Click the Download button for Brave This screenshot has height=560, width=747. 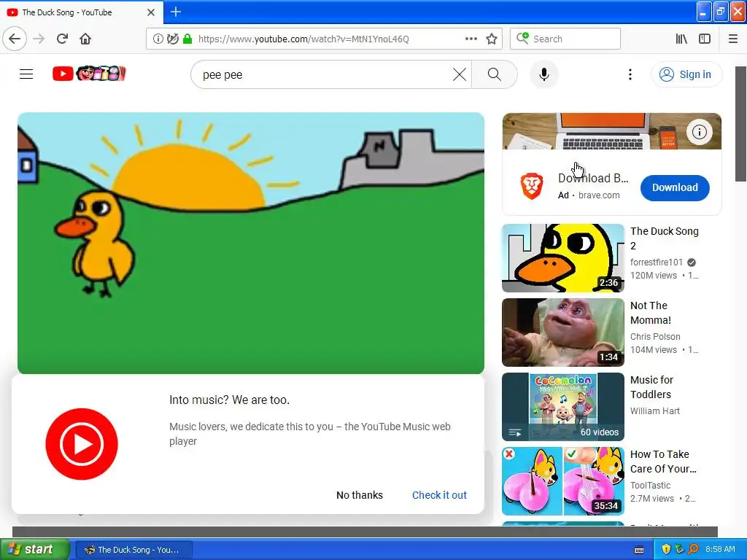[675, 187]
